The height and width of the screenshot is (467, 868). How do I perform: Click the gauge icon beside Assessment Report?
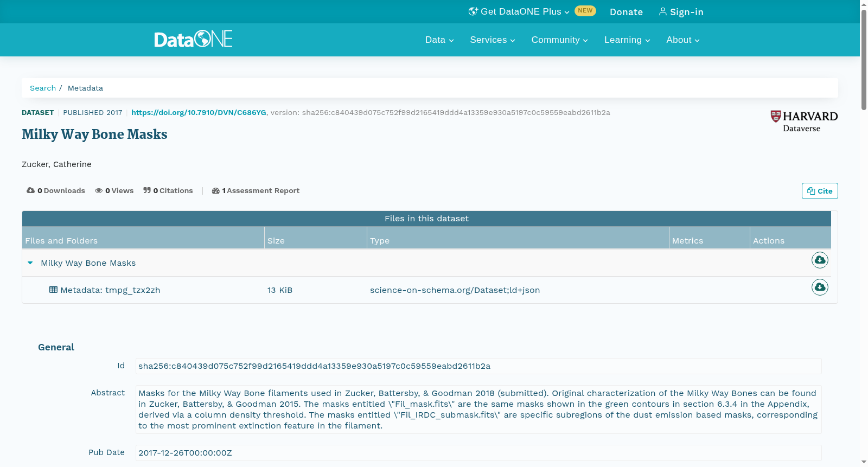[215, 190]
